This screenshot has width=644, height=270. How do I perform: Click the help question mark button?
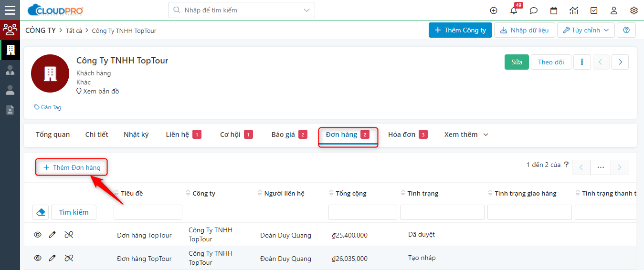[626, 30]
